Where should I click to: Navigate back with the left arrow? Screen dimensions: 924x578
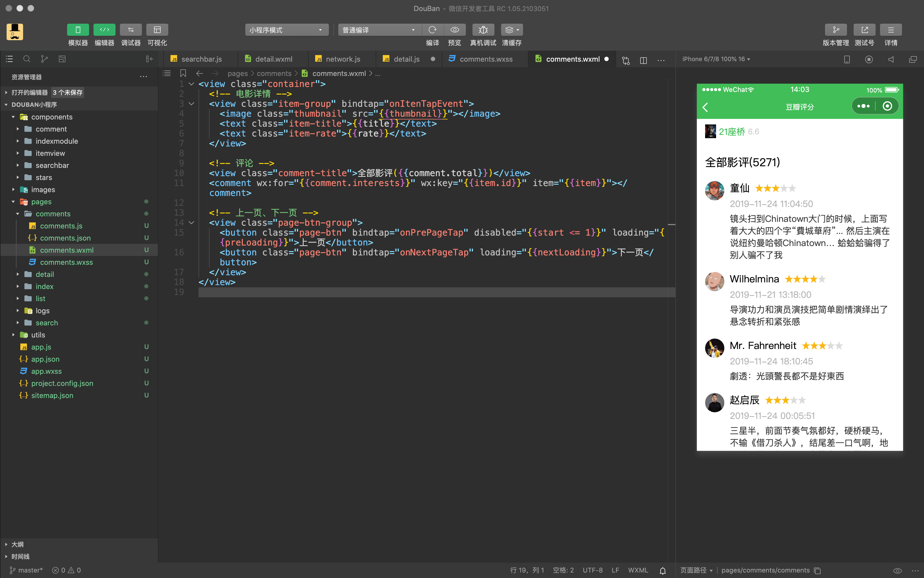pyautogui.click(x=199, y=73)
